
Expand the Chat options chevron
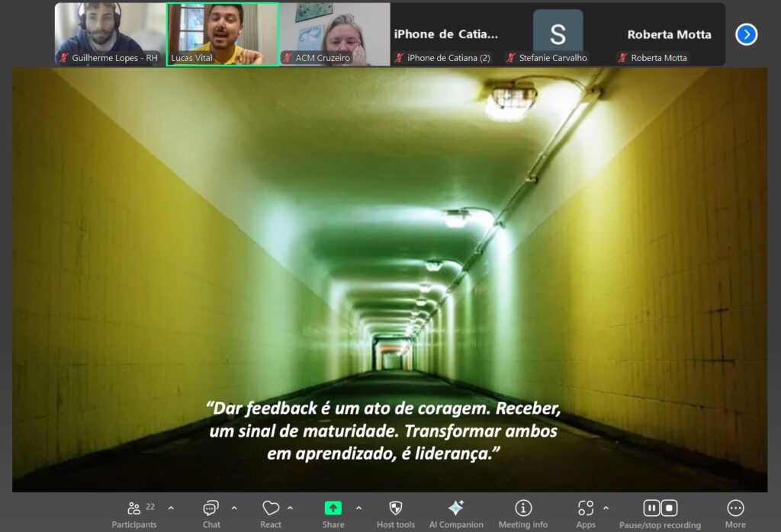point(234,508)
